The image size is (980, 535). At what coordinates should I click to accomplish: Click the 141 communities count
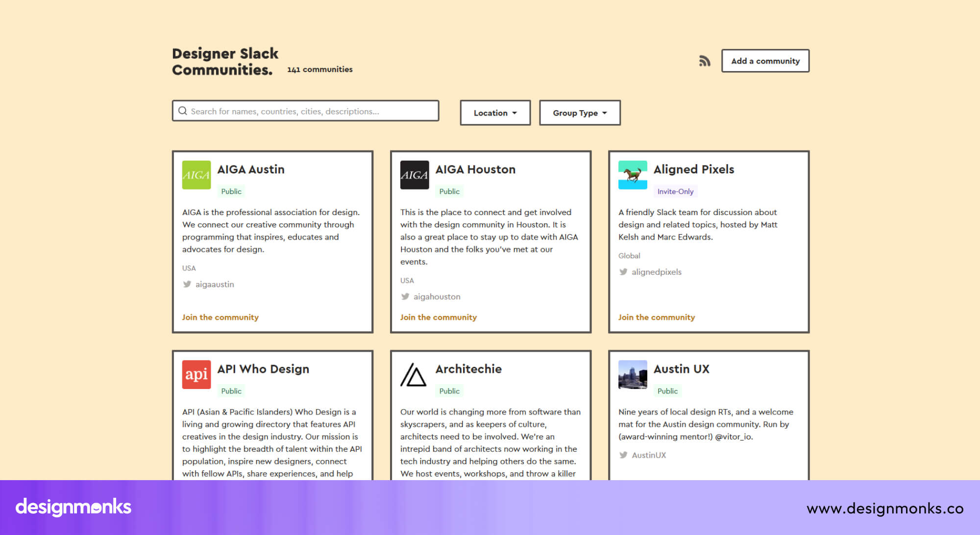pos(319,70)
